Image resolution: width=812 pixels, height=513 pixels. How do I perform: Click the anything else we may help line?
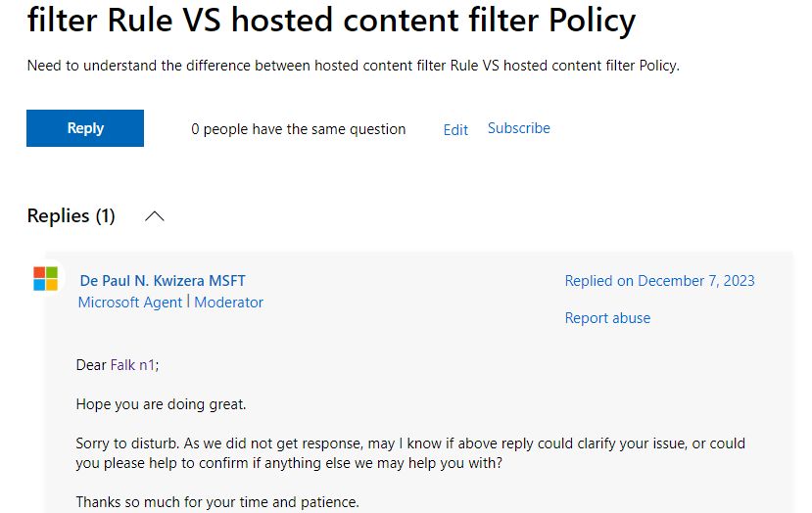pyautogui.click(x=289, y=463)
